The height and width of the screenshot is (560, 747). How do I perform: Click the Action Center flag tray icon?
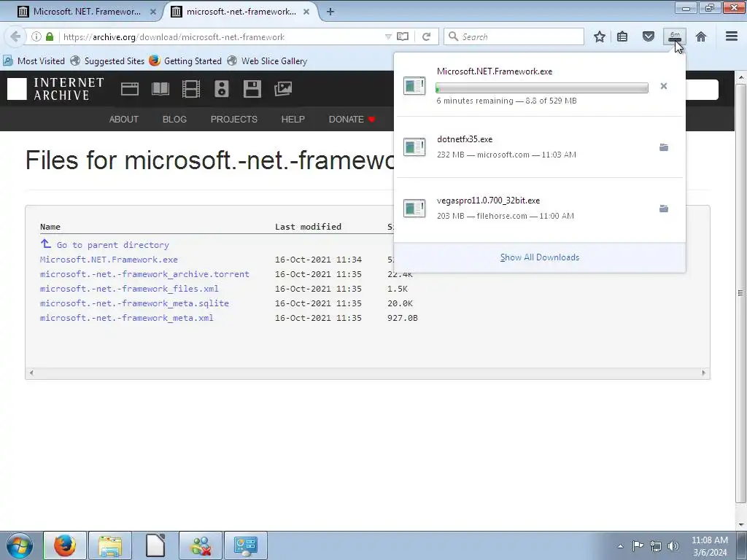(638, 546)
